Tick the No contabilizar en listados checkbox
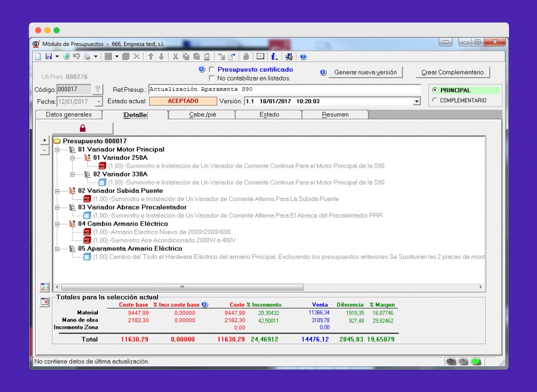Image resolution: width=537 pixels, height=392 pixels. pyautogui.click(x=212, y=78)
